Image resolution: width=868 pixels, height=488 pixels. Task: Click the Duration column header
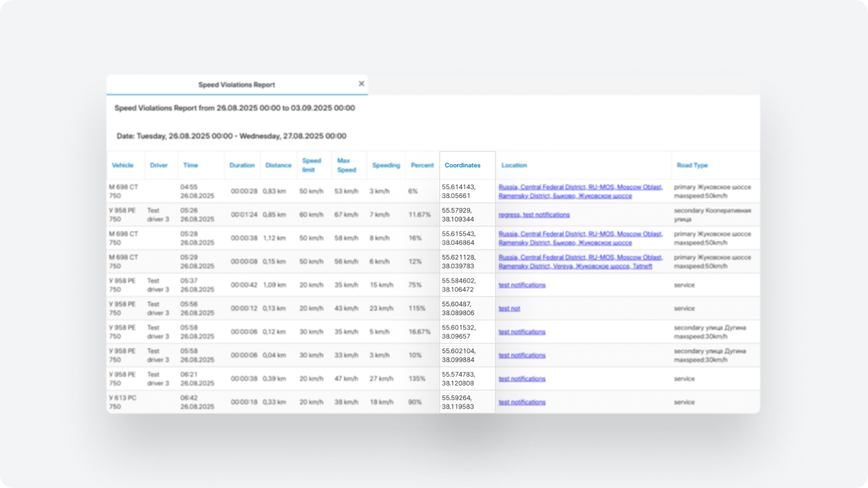point(242,165)
